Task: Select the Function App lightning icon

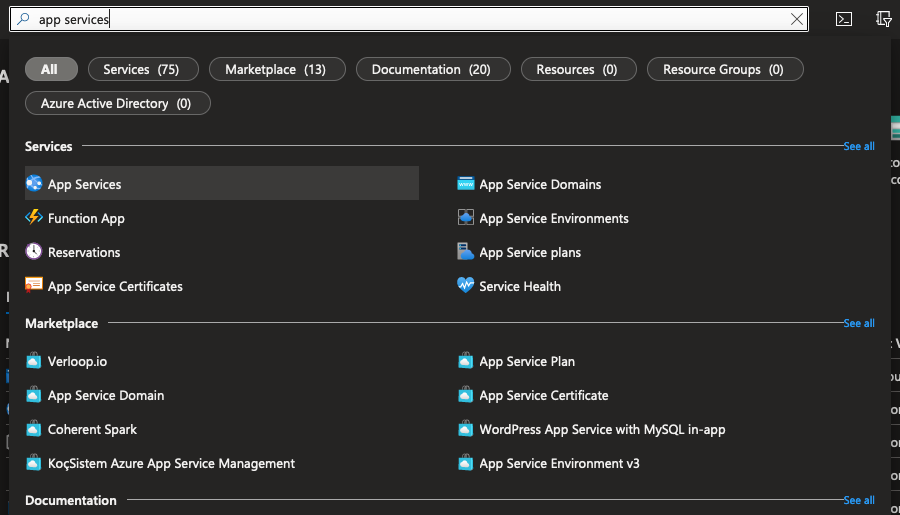Action: coord(34,218)
